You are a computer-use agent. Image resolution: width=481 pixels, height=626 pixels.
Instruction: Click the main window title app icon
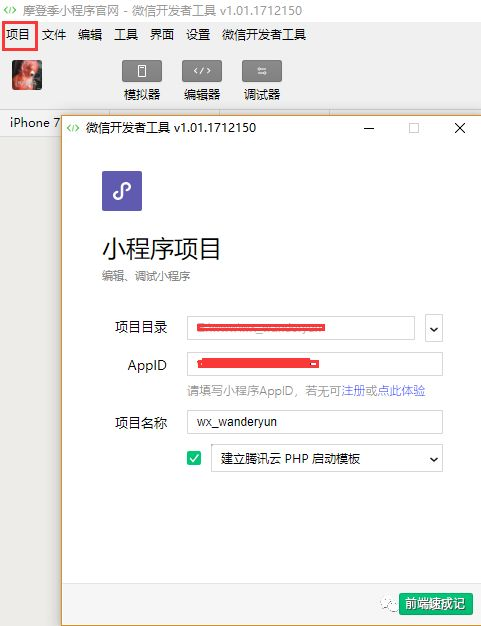10,10
